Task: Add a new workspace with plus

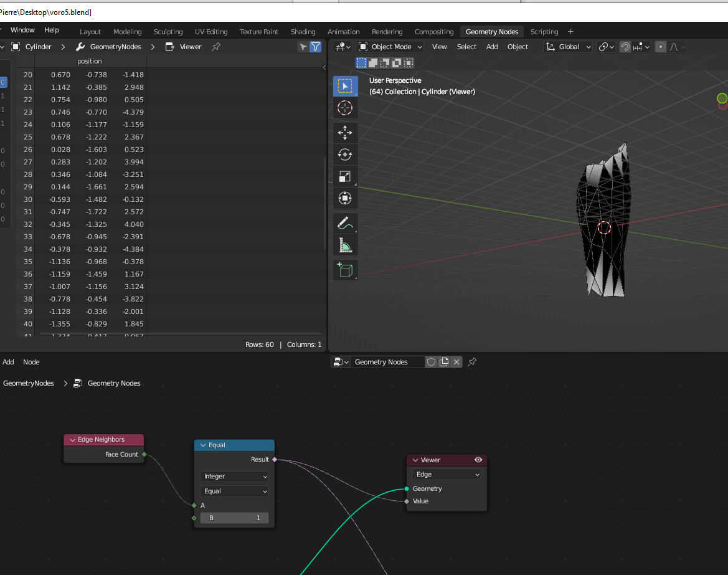Action: 570,32
